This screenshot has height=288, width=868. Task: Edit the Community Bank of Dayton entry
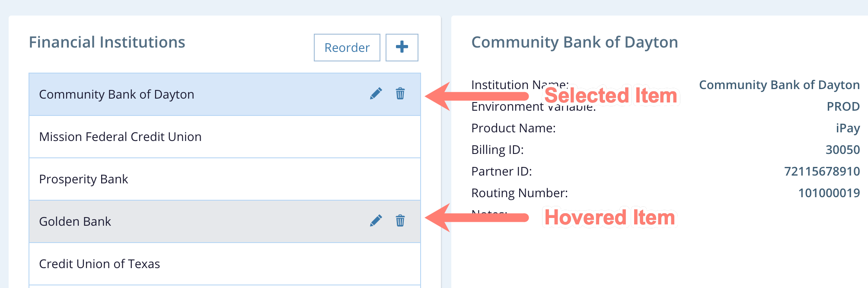coord(376,94)
